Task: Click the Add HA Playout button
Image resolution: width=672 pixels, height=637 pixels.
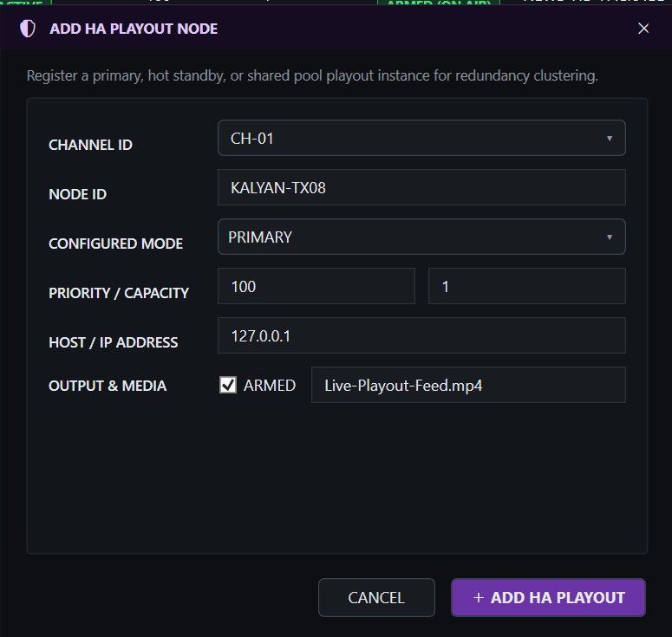Action: [548, 598]
